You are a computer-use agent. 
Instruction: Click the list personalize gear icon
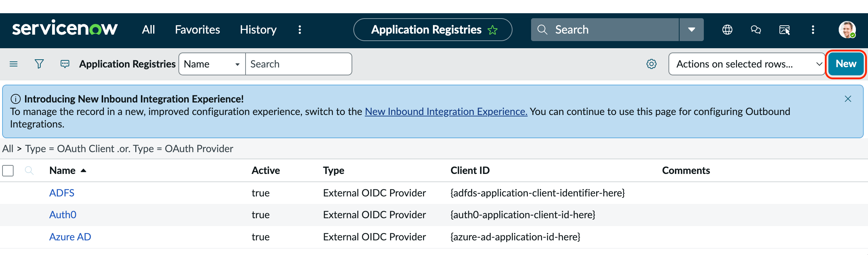651,64
